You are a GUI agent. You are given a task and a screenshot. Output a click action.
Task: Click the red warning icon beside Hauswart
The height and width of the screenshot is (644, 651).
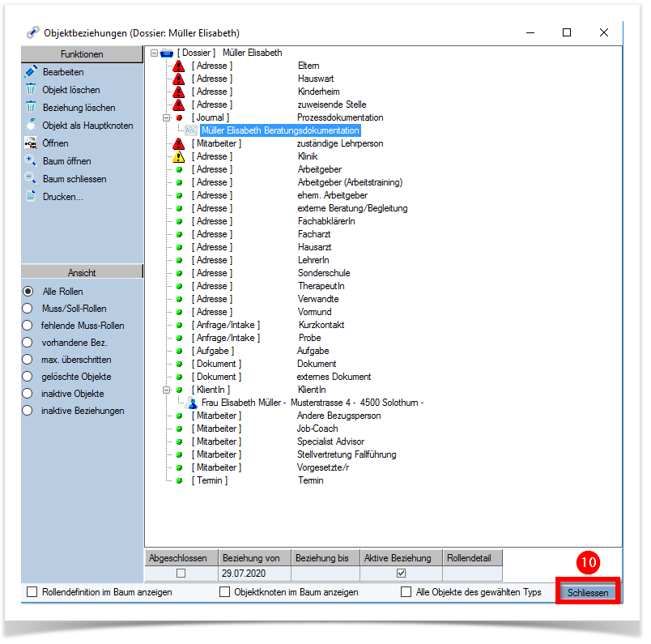coord(178,79)
